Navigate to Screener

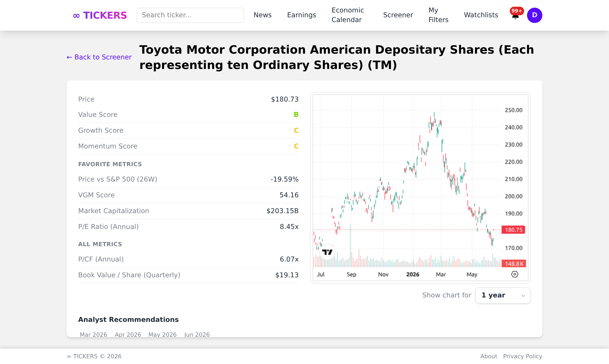398,15
